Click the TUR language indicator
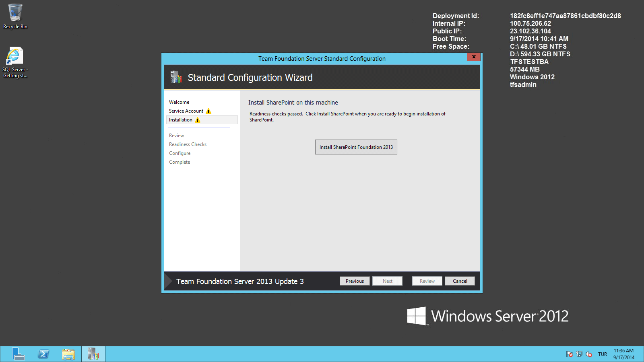 [603, 354]
